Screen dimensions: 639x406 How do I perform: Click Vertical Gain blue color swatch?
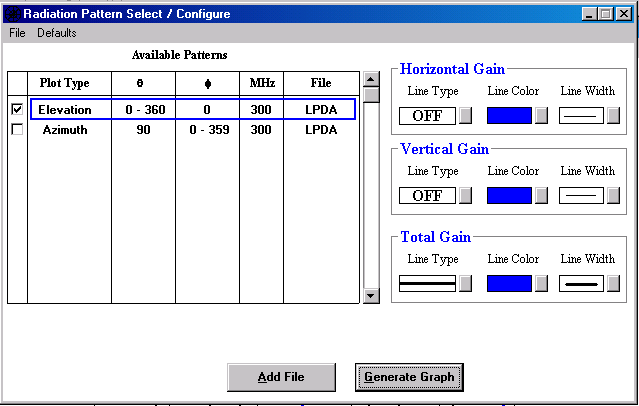[509, 195]
